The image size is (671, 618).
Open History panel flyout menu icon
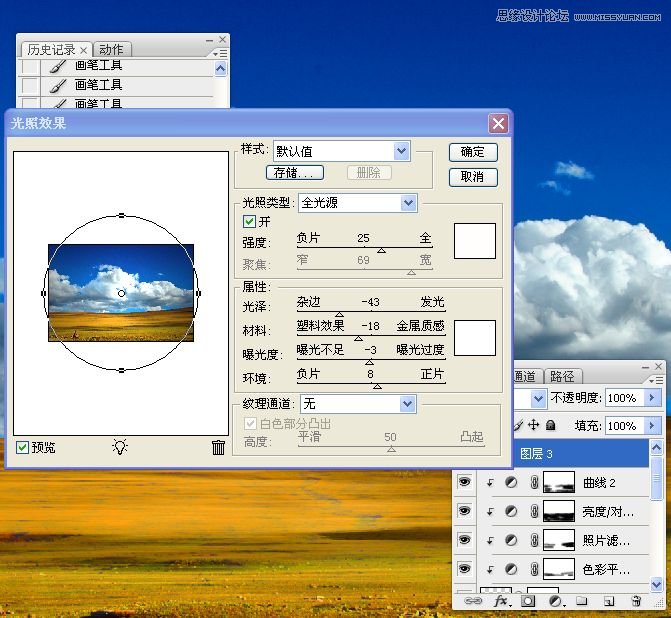coord(220,54)
